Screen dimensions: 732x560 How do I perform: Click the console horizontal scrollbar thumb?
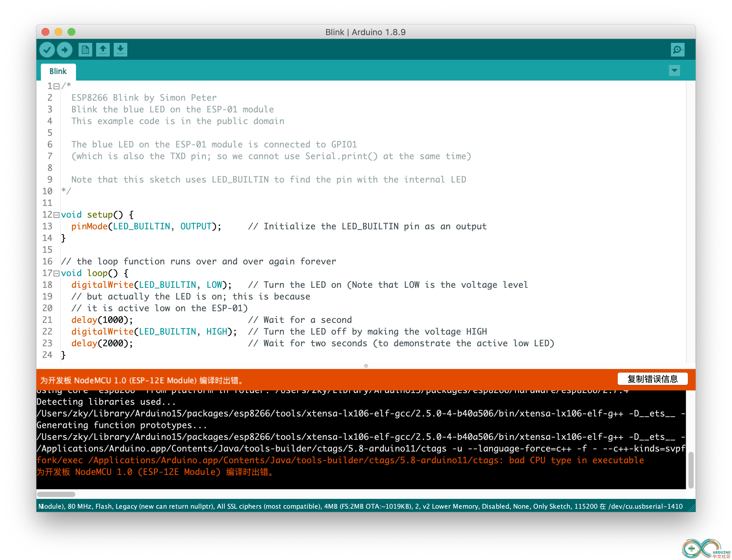coord(56,494)
